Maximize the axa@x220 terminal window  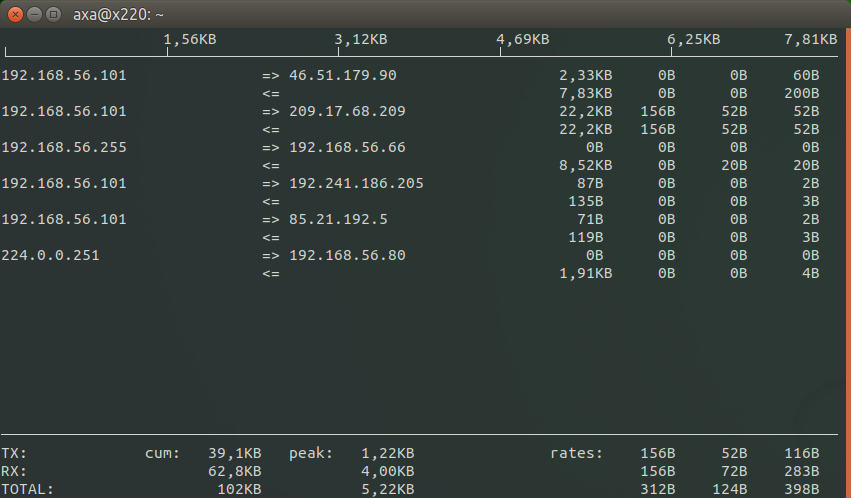pos(53,14)
